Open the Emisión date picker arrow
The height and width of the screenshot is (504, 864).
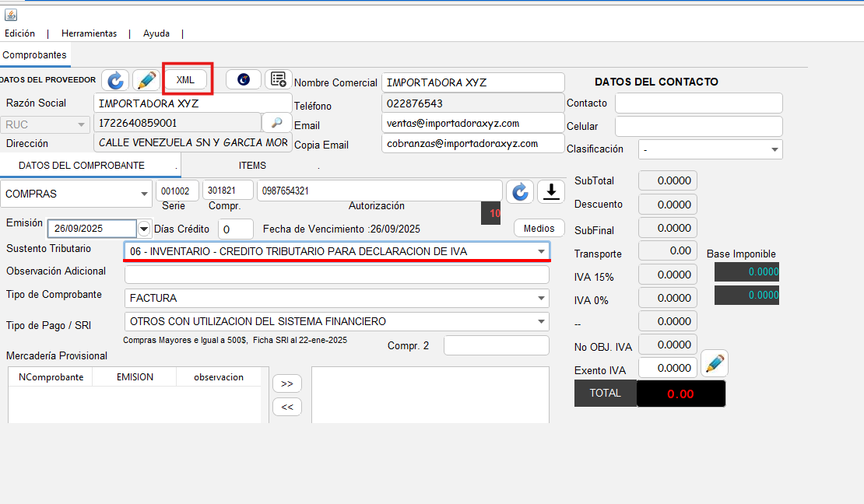(x=144, y=229)
